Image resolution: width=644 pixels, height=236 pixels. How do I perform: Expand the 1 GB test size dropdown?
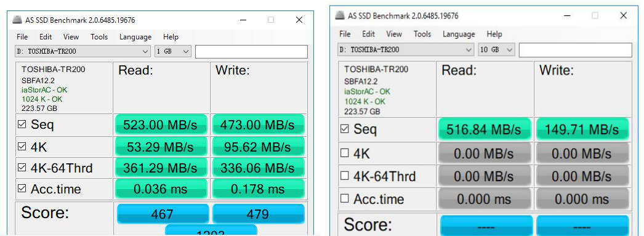pyautogui.click(x=173, y=51)
